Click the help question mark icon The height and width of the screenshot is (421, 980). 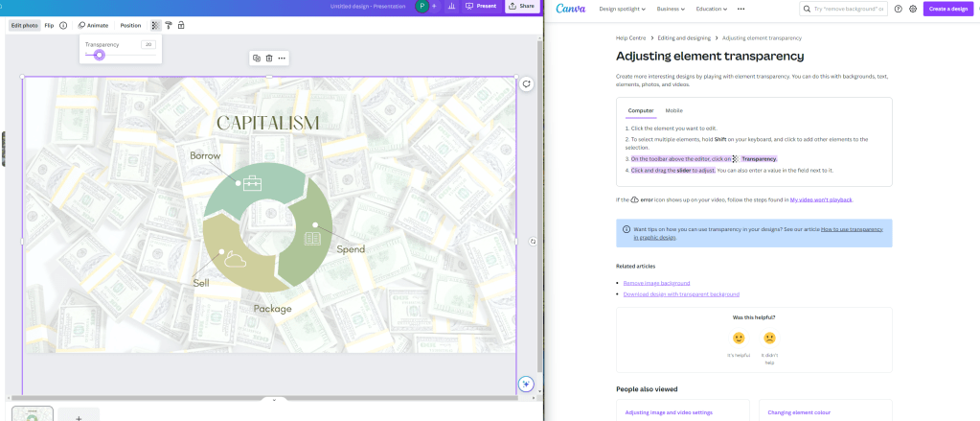899,9
